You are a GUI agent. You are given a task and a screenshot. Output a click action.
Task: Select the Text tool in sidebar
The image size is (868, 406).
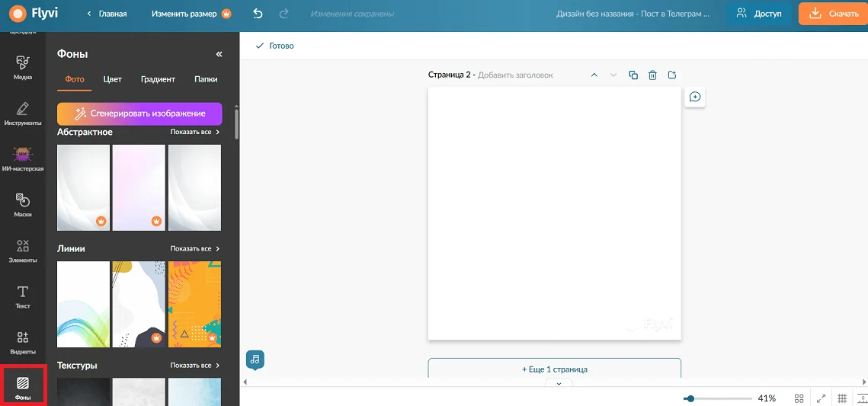pos(23,296)
